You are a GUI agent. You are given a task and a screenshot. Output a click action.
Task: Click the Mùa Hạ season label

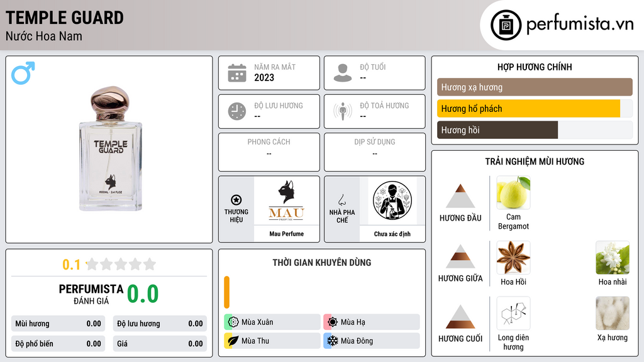(x=353, y=322)
